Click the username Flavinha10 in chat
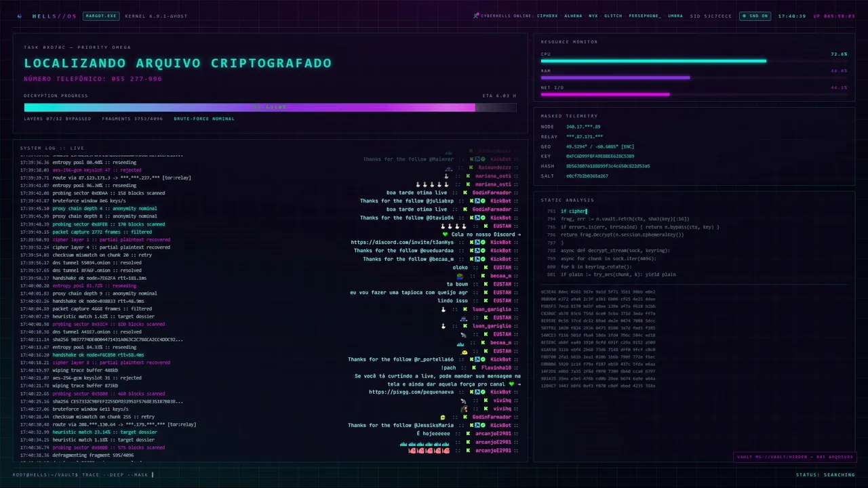The width and height of the screenshot is (868, 488). point(496,367)
